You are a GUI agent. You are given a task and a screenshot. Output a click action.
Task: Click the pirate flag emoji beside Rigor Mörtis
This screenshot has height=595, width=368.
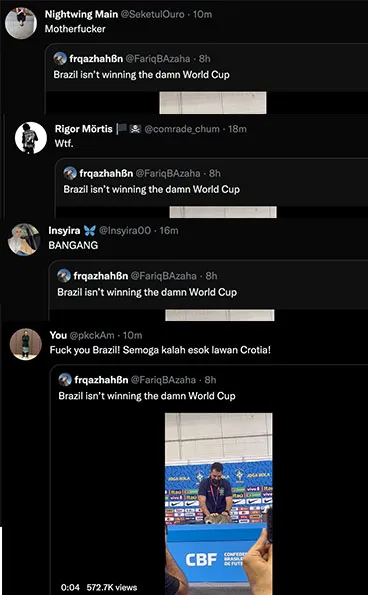[x=135, y=129]
